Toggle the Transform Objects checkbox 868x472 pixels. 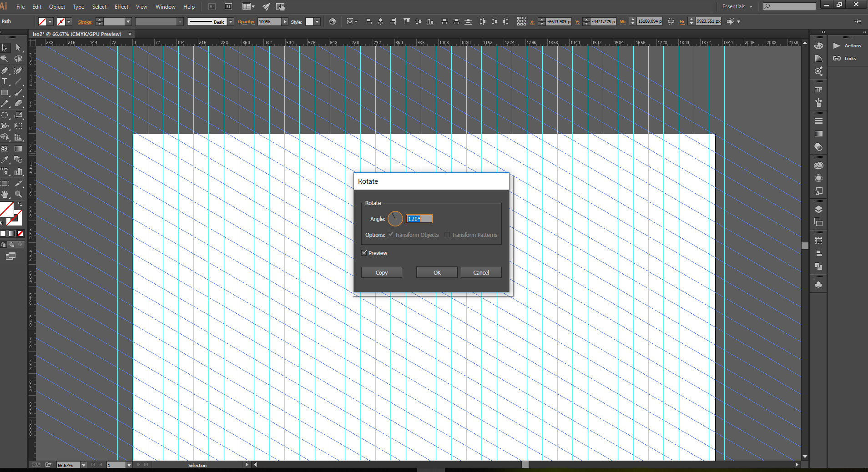[x=391, y=235]
